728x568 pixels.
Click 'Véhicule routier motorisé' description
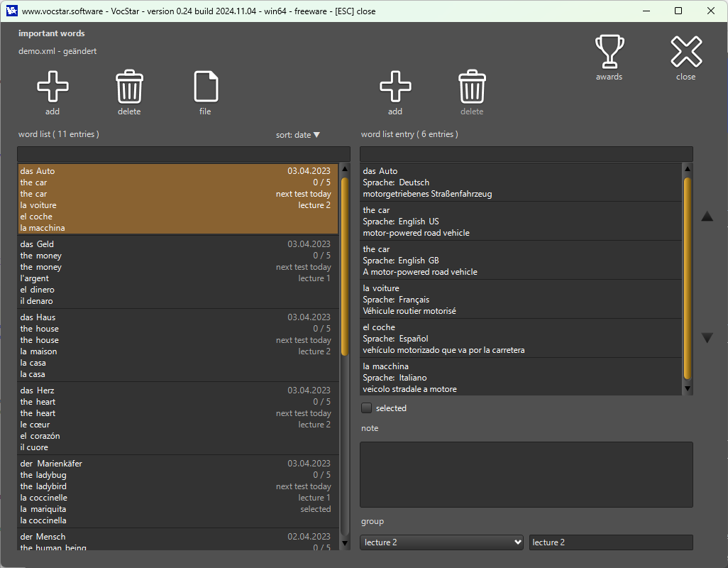(409, 311)
